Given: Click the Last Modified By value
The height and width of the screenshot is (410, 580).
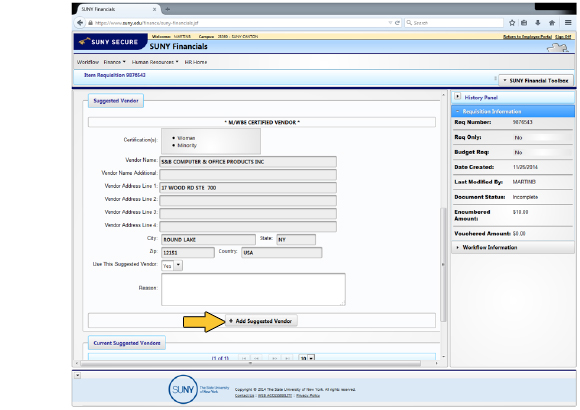Looking at the screenshot, I should click(x=524, y=182).
